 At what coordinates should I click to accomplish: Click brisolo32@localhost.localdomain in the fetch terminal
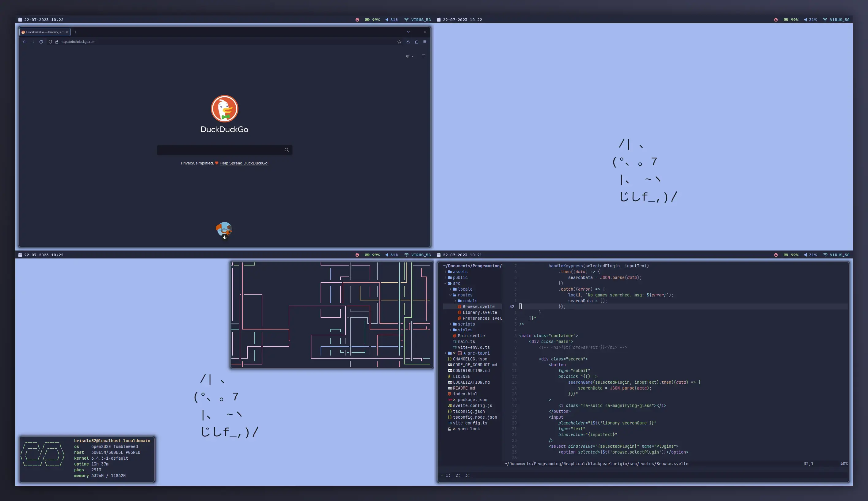(x=112, y=441)
